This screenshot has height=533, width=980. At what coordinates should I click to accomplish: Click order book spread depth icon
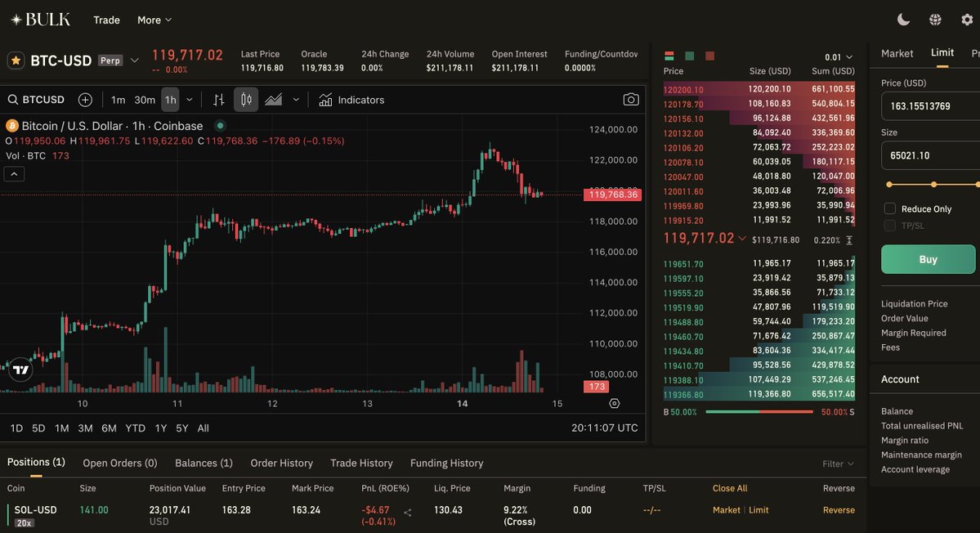coord(848,240)
